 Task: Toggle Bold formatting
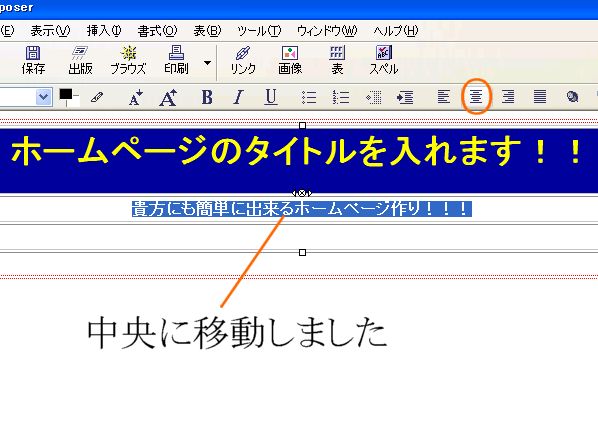pos(207,97)
